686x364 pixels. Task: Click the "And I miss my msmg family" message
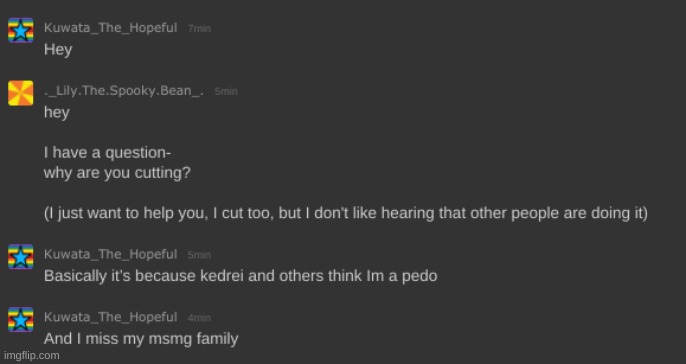click(141, 339)
